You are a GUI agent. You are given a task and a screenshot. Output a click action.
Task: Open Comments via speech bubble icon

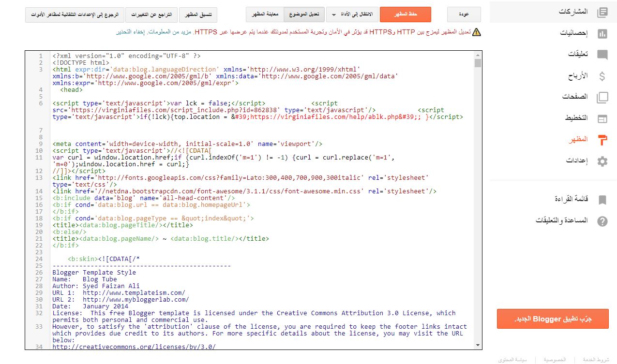pos(602,55)
